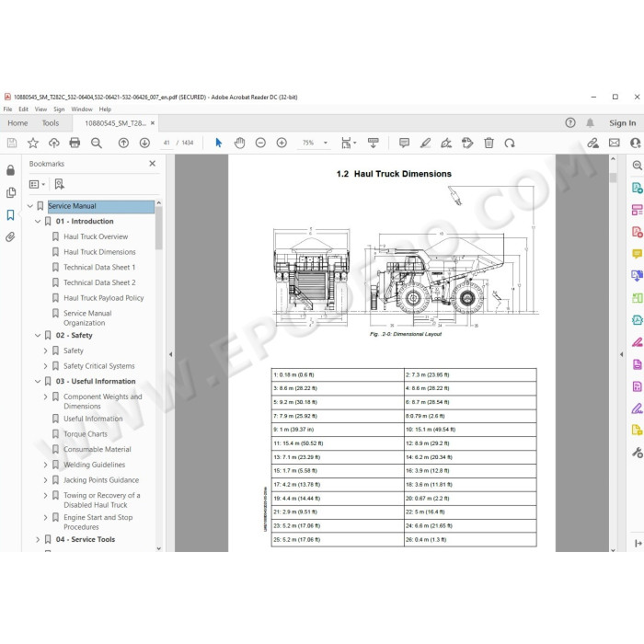Open the Torque Charts bookmark

pyautogui.click(x=86, y=434)
